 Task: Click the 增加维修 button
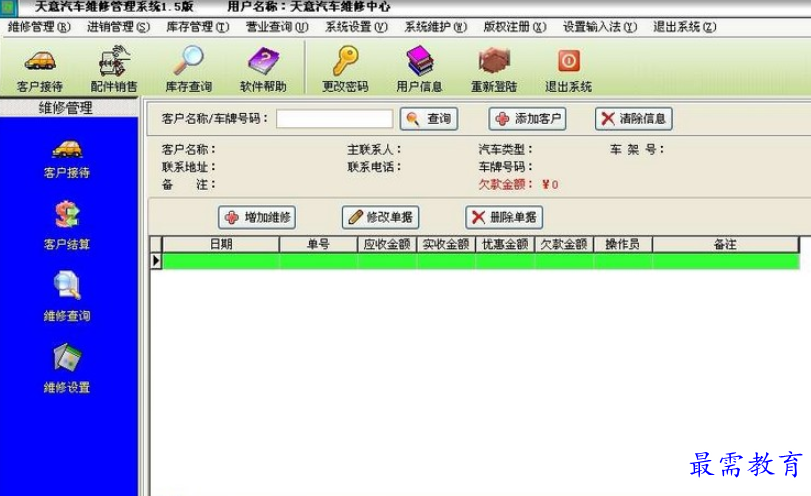257,217
